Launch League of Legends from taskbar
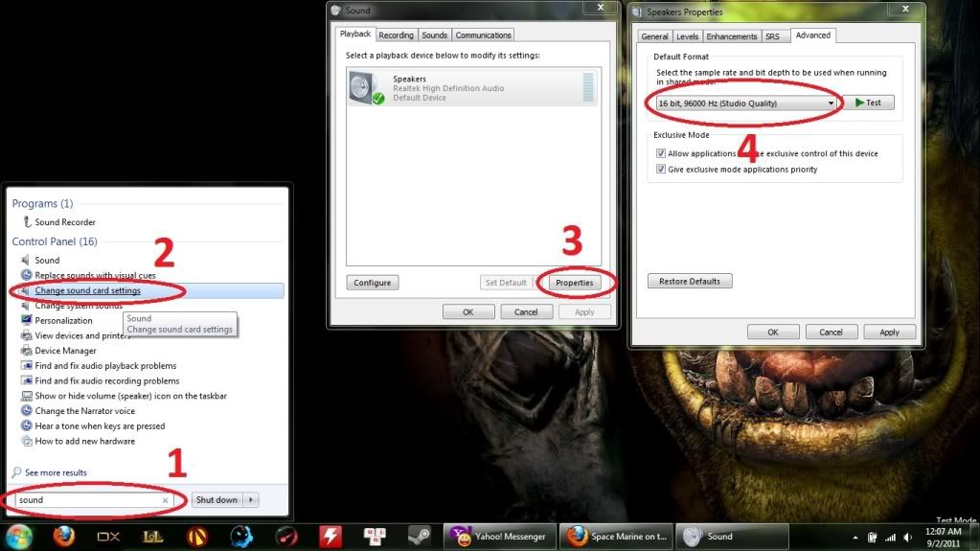The image size is (980, 551). [153, 536]
